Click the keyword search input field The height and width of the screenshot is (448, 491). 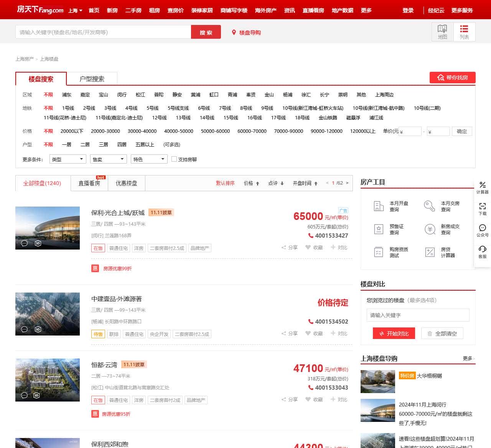tap(102, 32)
